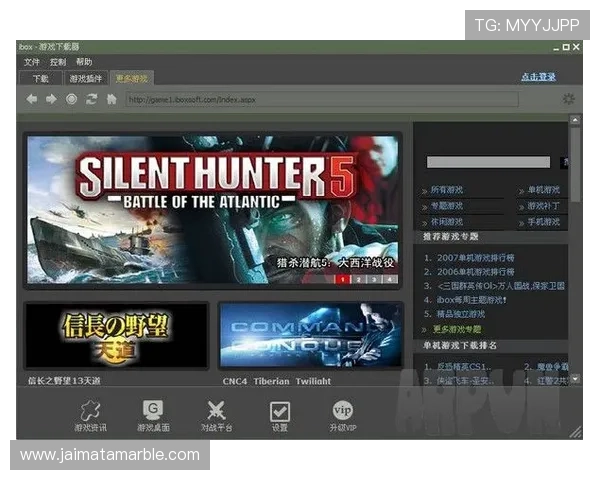Click the 点击登录 login link
The width and height of the screenshot is (600, 480).
[538, 77]
